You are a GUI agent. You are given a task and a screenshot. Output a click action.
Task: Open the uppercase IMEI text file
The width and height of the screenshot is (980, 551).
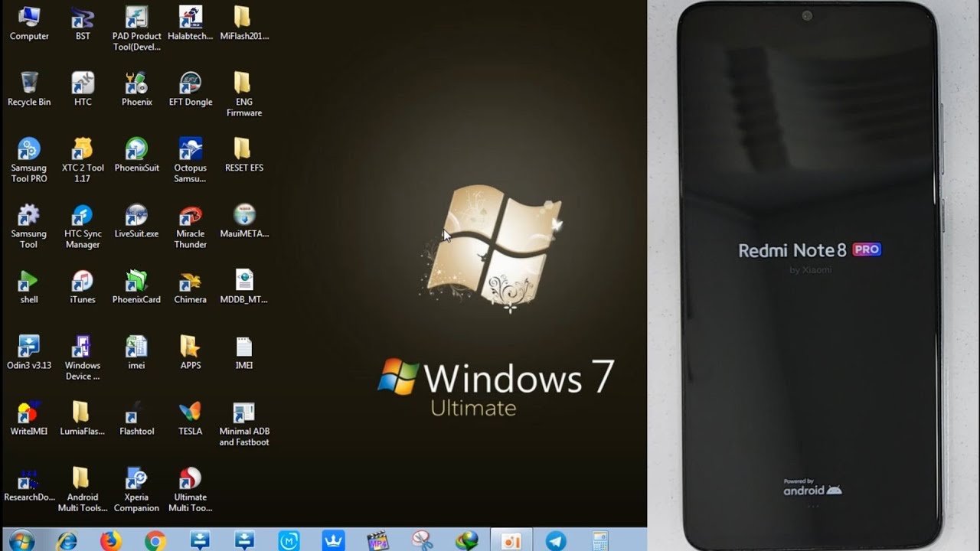[243, 352]
